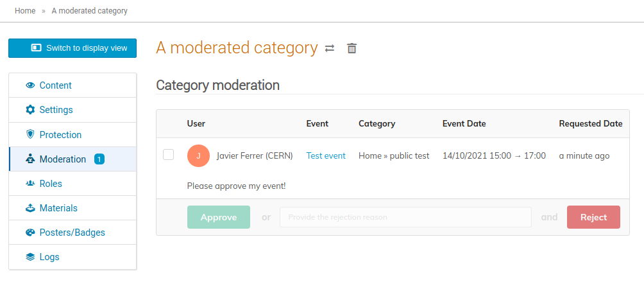
Task: Open the Materials menu item
Action: (72, 208)
